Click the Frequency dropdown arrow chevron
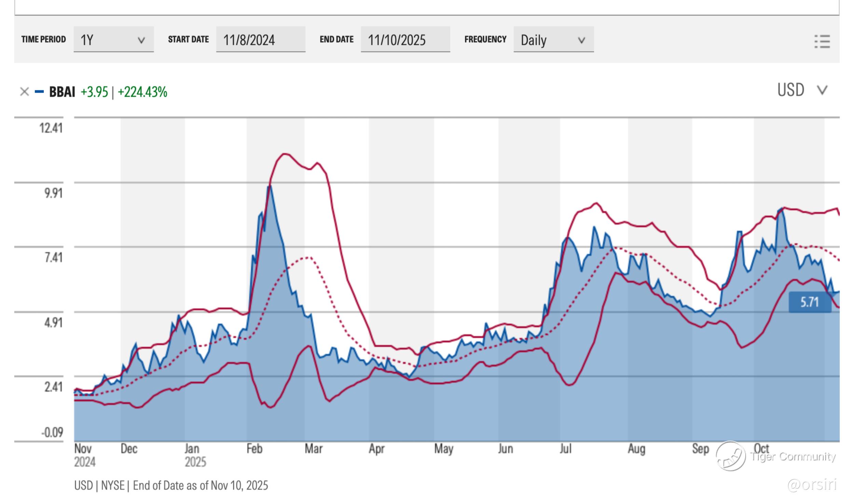Image resolution: width=854 pixels, height=504 pixels. click(x=581, y=40)
